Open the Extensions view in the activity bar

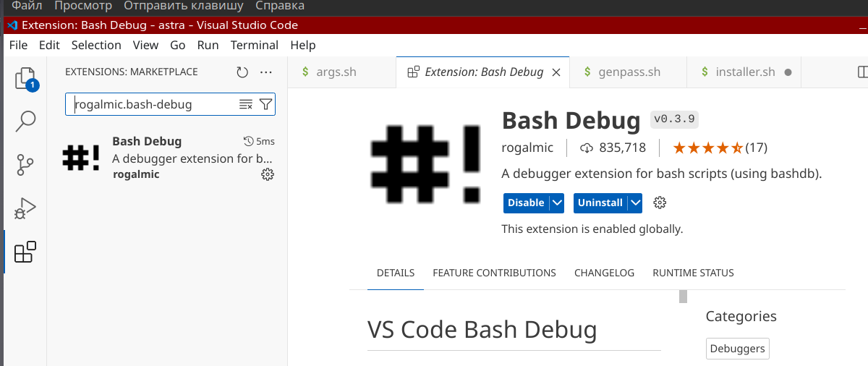pyautogui.click(x=25, y=252)
